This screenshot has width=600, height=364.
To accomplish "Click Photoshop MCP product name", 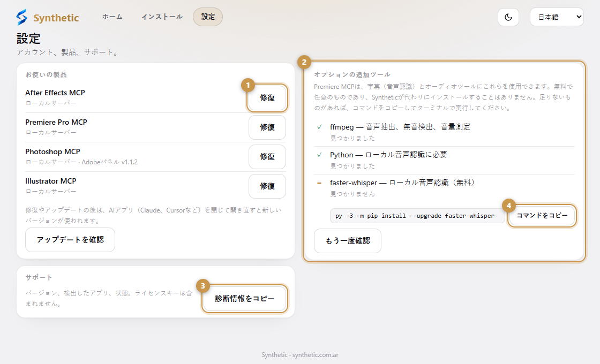I will pyautogui.click(x=52, y=151).
